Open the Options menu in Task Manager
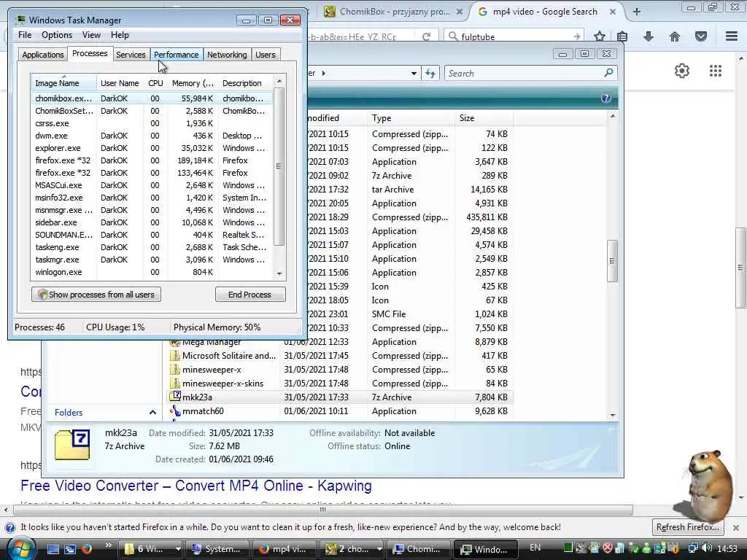This screenshot has height=560, width=747. pyautogui.click(x=57, y=35)
